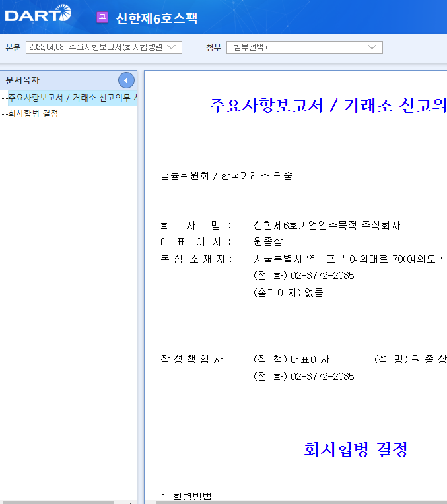The height and width of the screenshot is (504, 447).
Task: Click representative name 원종상
Action: tap(268, 241)
